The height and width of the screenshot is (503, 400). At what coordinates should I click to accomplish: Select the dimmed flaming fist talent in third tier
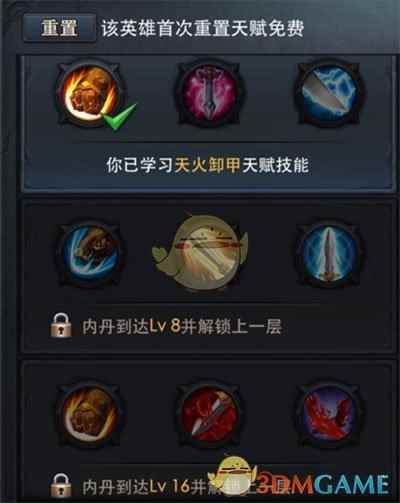coord(90,414)
